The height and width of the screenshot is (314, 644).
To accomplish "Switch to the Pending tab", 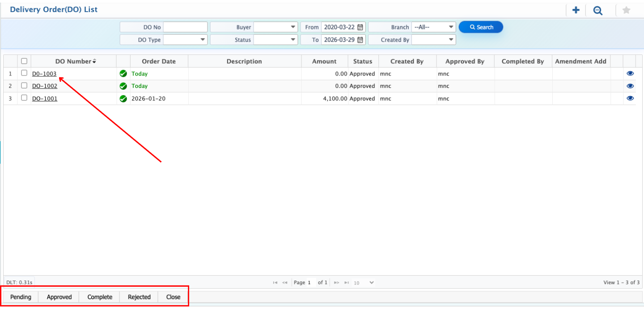I will coord(20,297).
